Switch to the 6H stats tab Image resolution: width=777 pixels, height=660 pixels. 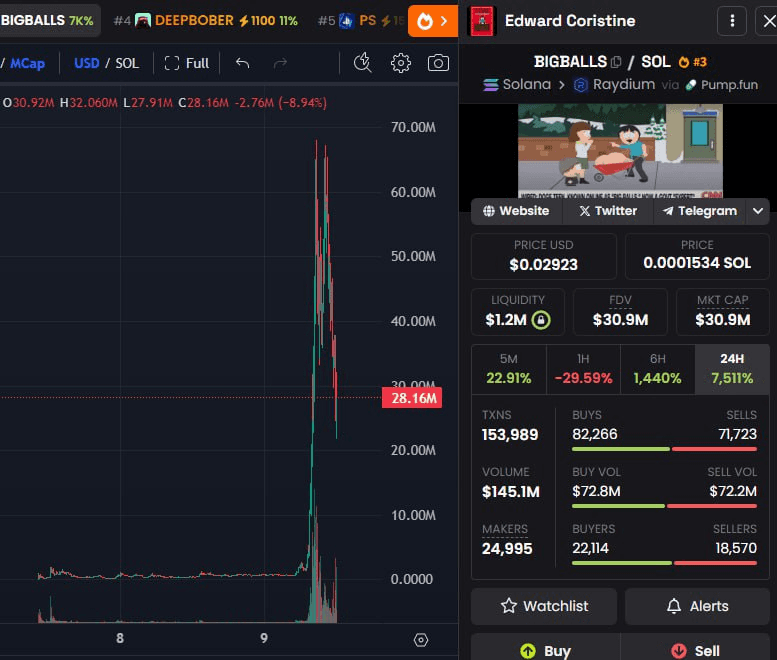657,369
